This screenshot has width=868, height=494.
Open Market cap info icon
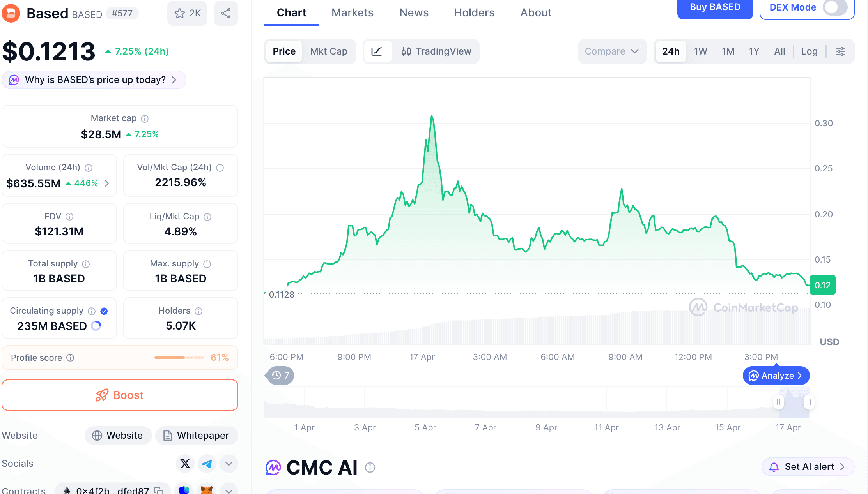145,118
